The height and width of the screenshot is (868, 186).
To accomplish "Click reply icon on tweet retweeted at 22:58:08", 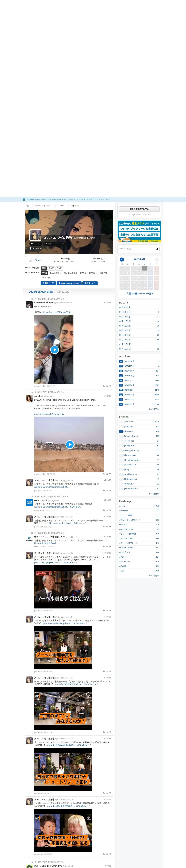I will click(x=104, y=474).
